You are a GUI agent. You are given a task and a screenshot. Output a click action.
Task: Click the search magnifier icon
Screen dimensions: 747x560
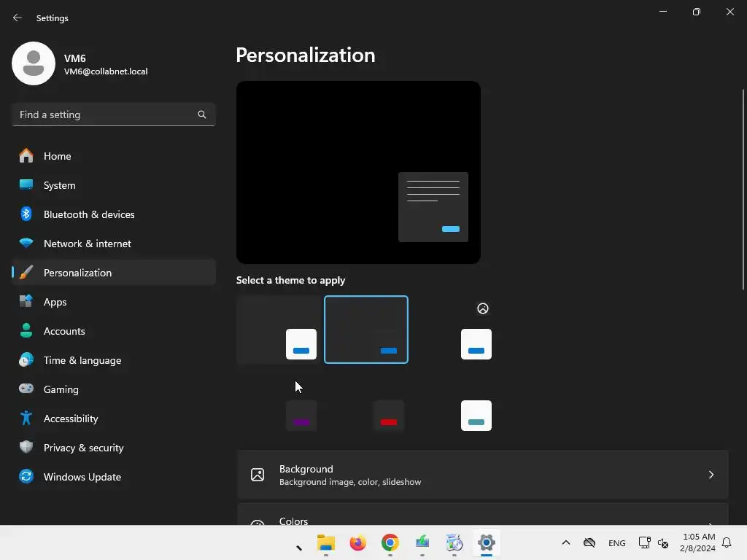pyautogui.click(x=202, y=114)
